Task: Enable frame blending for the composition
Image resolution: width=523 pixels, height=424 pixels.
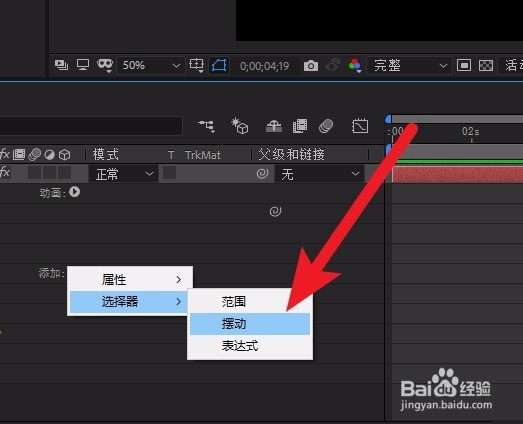Action: coord(300,126)
